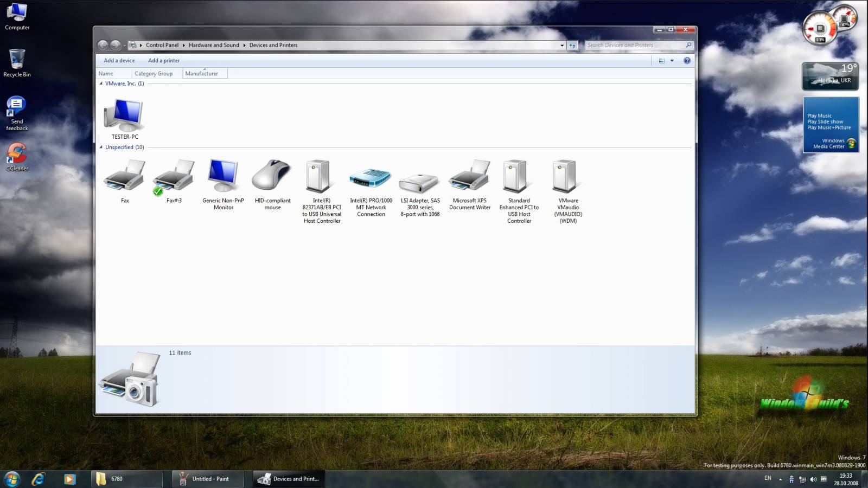
Task: Open the Windows Start orb
Action: pos(12,479)
